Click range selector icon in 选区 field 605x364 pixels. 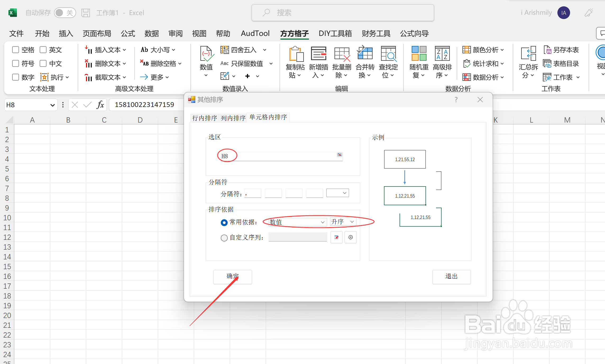point(340,155)
